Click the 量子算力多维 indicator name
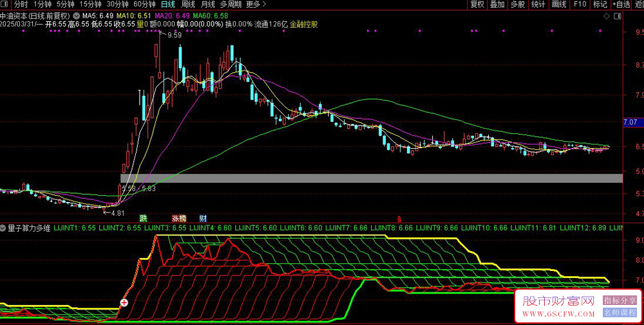This screenshot has height=325, width=644. click(29, 228)
